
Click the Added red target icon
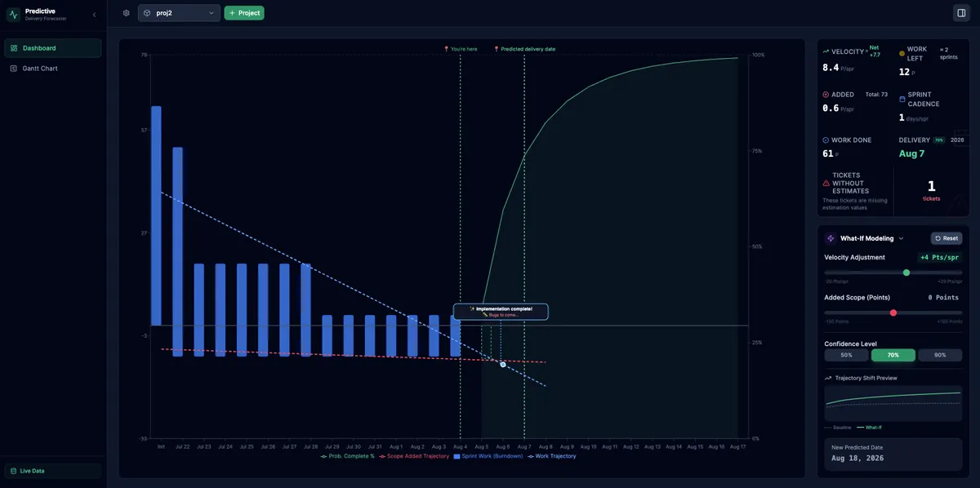tap(826, 95)
